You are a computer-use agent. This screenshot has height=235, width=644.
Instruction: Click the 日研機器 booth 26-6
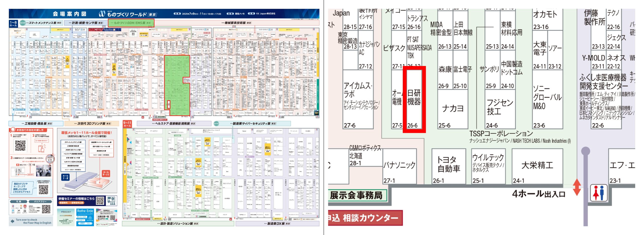click(414, 99)
